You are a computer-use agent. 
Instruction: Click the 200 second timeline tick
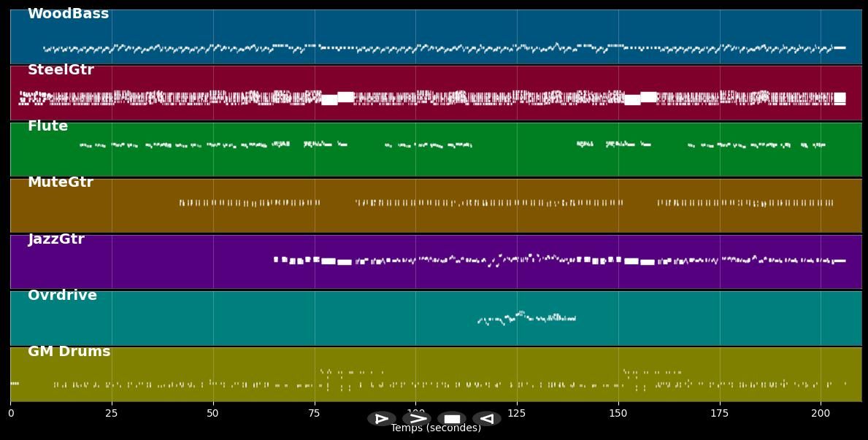[x=821, y=413]
